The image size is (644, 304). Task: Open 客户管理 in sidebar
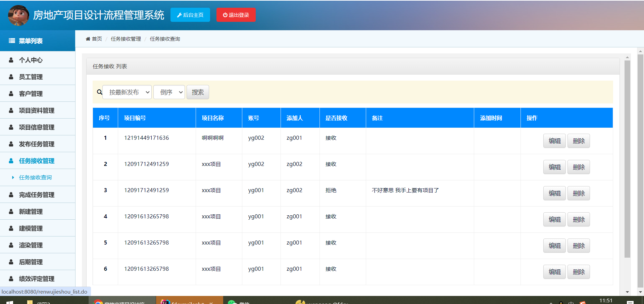[x=38, y=93]
